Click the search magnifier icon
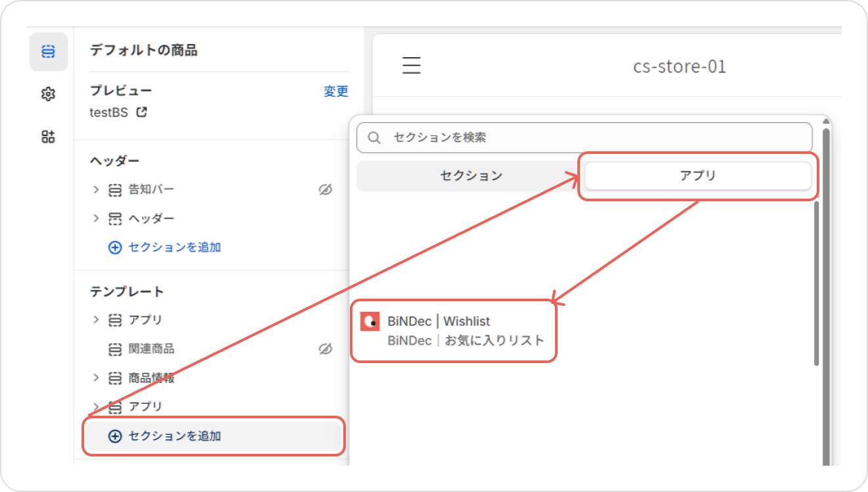Screen dimensions: 868x492 pos(374,137)
